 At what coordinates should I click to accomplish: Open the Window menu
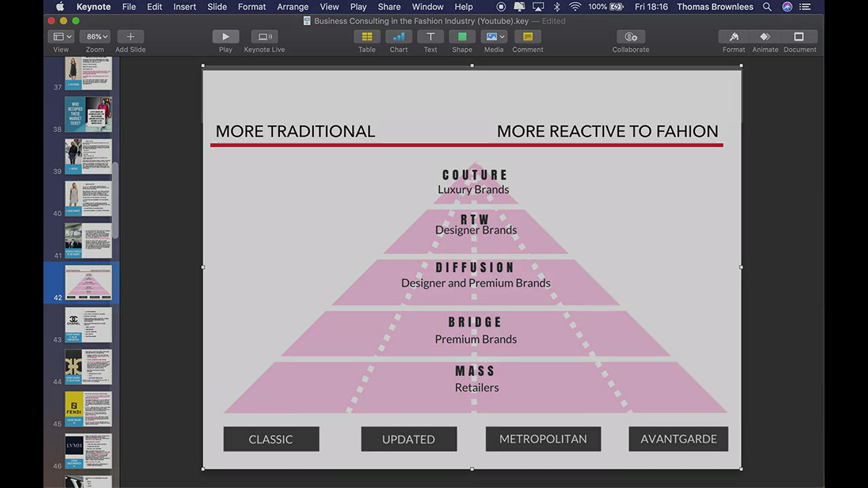(428, 7)
